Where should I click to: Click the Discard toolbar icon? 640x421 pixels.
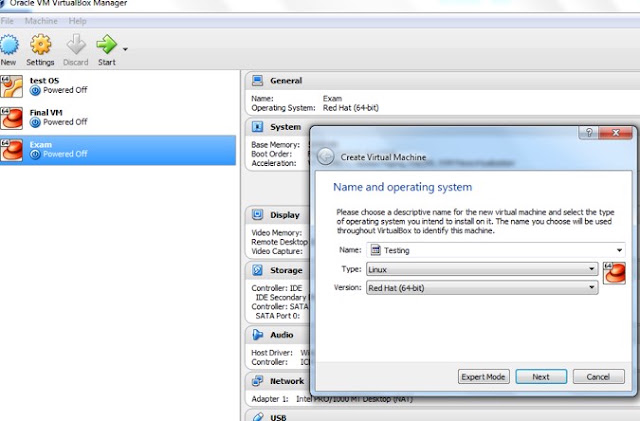point(76,44)
